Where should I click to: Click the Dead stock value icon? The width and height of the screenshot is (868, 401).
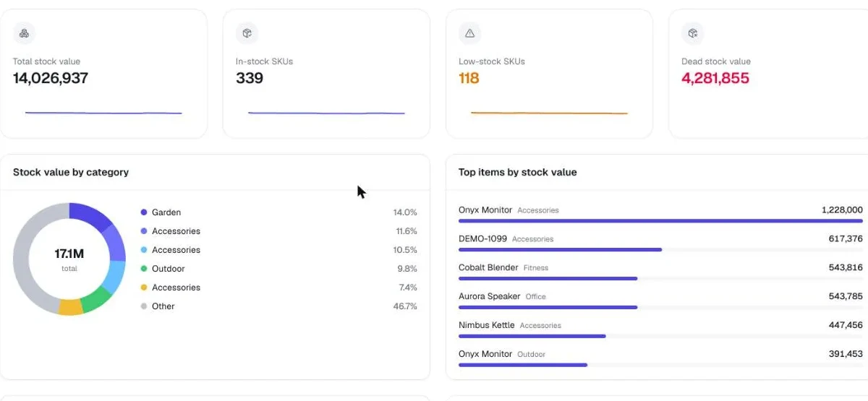tap(692, 33)
